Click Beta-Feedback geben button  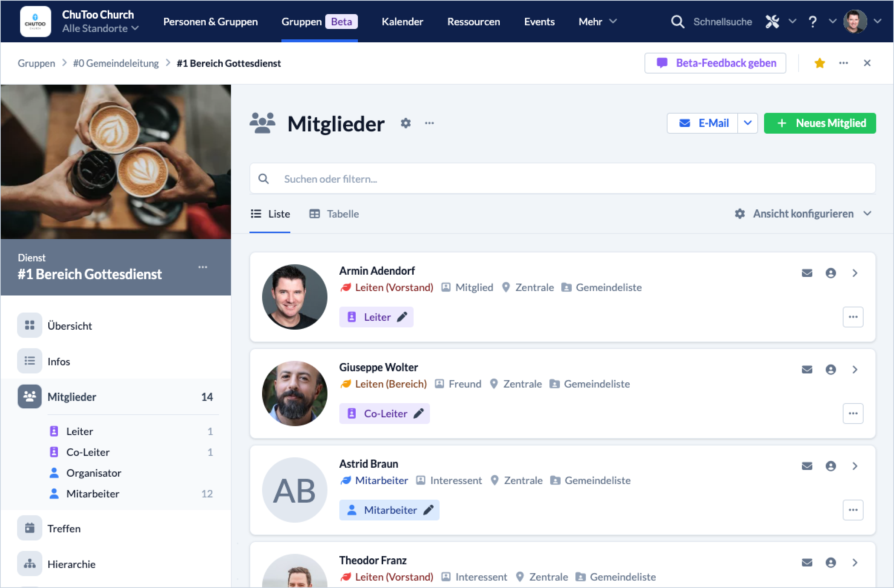pos(715,63)
